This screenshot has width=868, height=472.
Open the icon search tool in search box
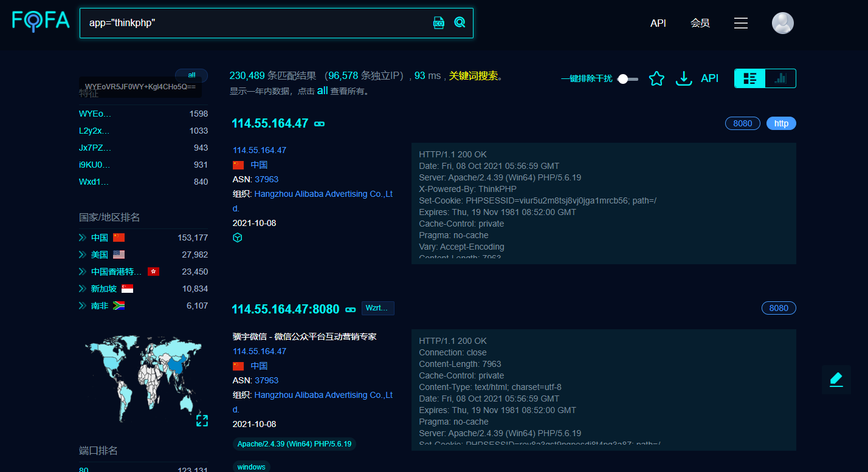[x=439, y=22]
